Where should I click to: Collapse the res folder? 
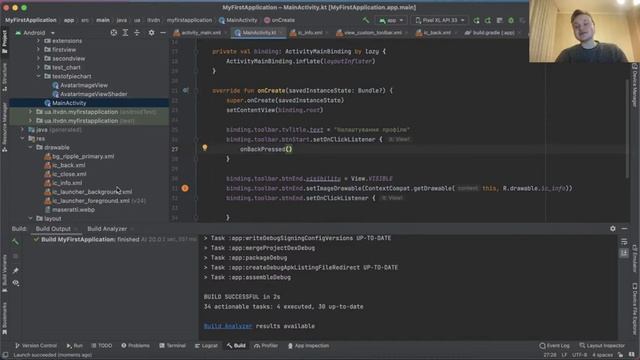pos(22,138)
